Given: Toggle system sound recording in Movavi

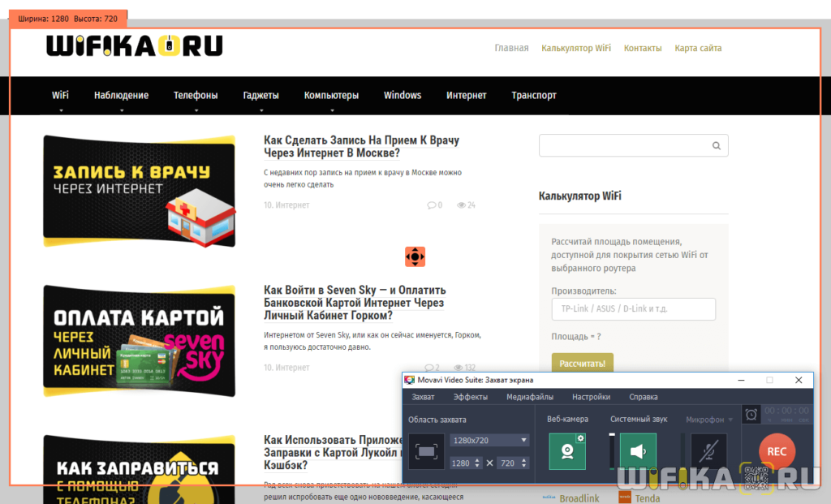Looking at the screenshot, I should 638,451.
